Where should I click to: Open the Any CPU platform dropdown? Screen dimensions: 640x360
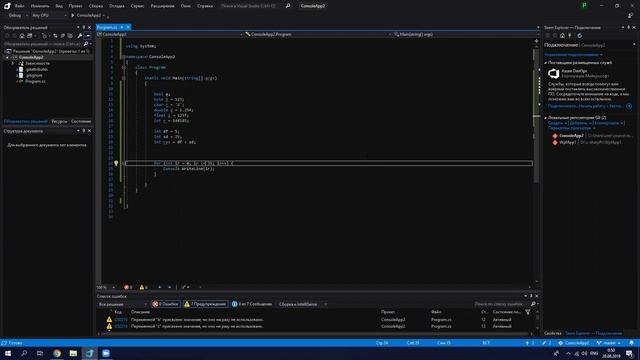point(49,16)
